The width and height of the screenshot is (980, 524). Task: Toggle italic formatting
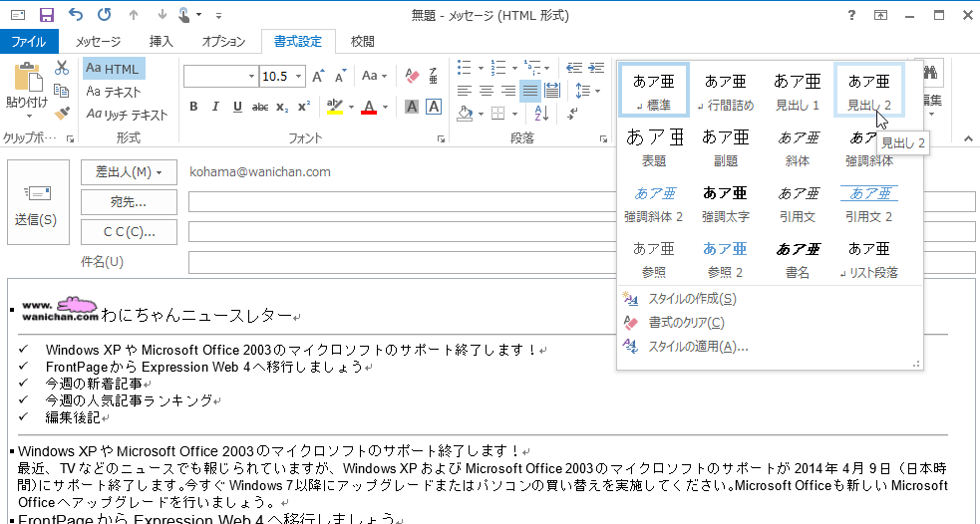point(215,107)
